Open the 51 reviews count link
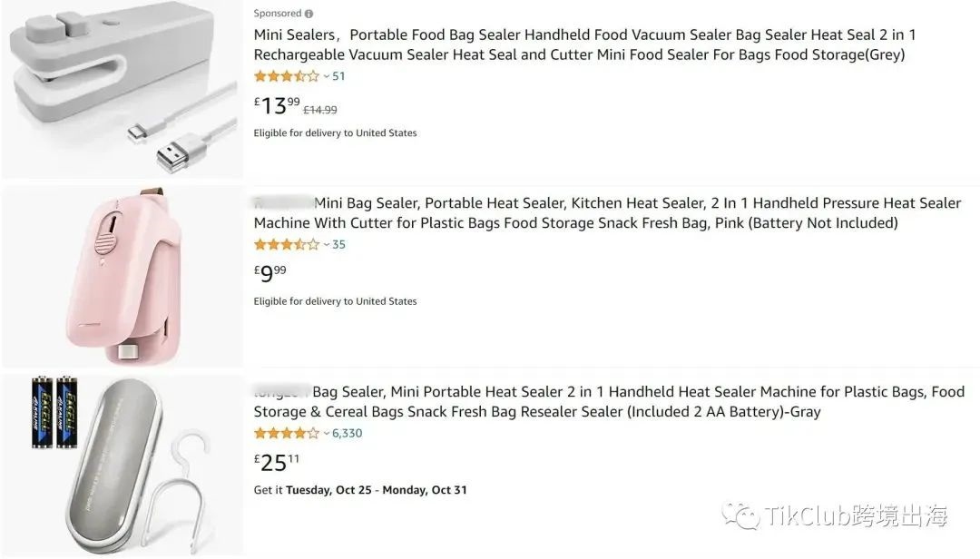The image size is (980, 559). [x=338, y=76]
